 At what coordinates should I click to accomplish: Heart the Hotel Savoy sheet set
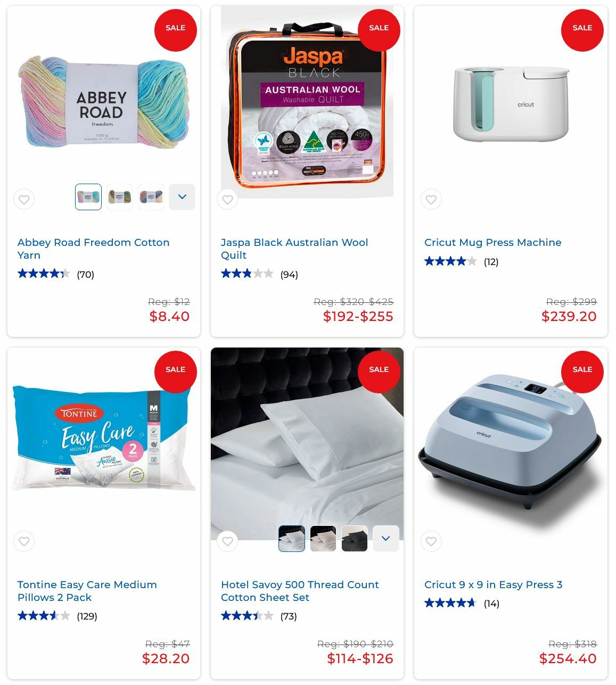227,541
